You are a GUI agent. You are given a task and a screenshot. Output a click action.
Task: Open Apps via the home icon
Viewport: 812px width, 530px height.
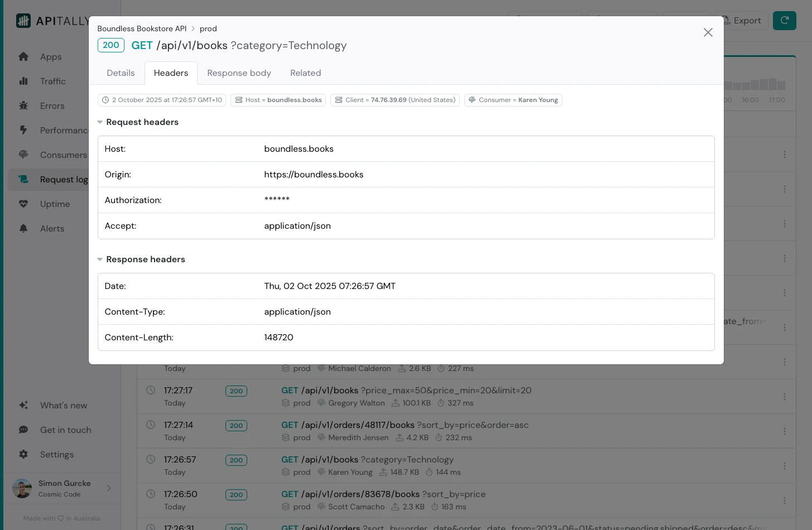23,57
